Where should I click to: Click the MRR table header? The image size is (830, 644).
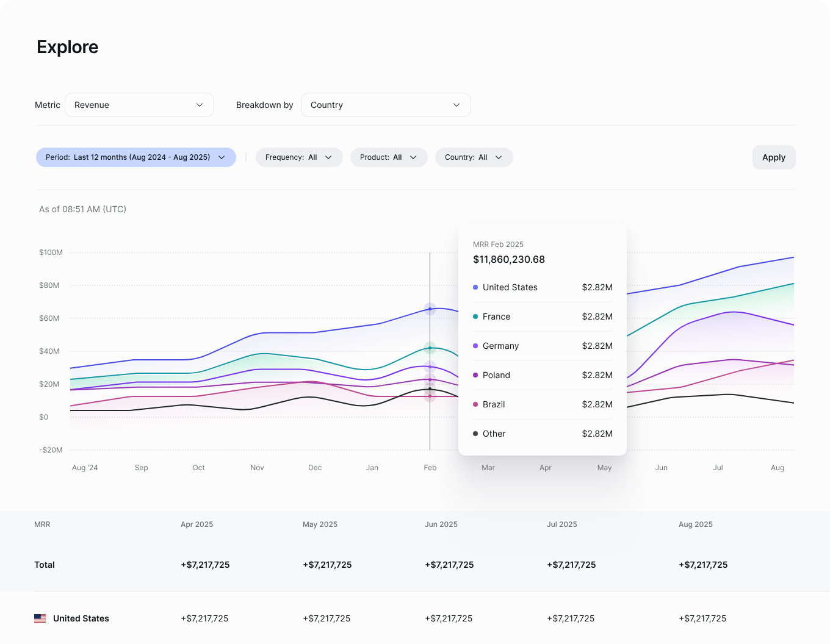pyautogui.click(x=42, y=524)
